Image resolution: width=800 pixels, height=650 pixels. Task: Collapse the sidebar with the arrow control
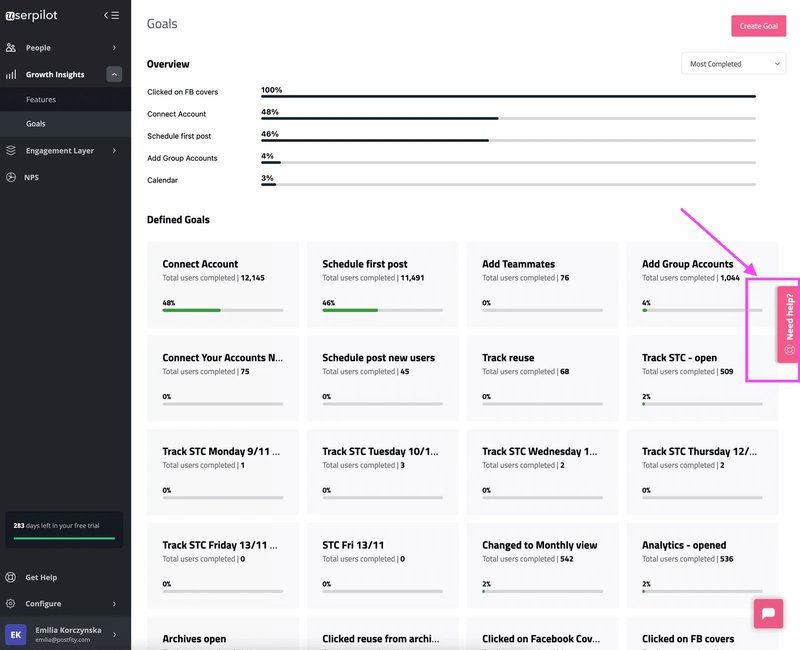pos(113,15)
